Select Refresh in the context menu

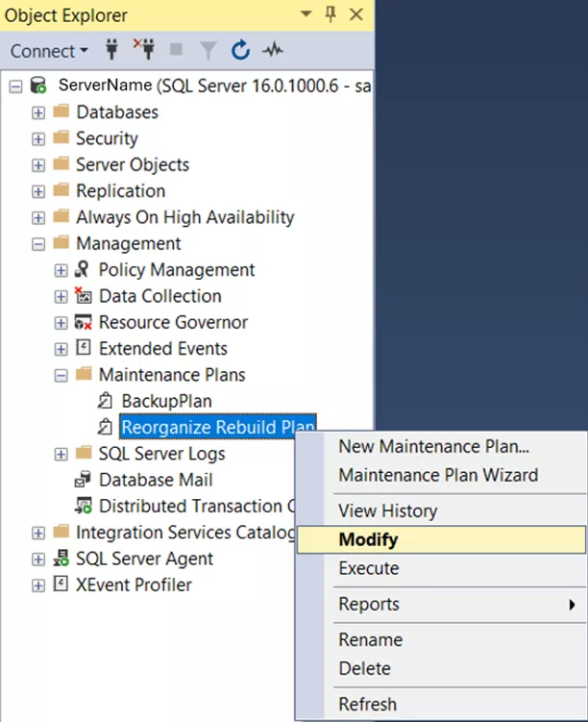(x=441, y=704)
